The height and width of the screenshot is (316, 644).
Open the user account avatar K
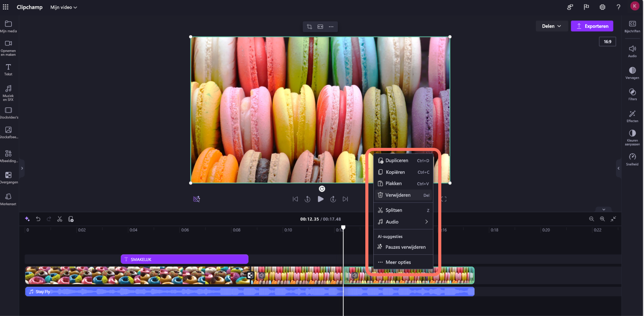634,6
